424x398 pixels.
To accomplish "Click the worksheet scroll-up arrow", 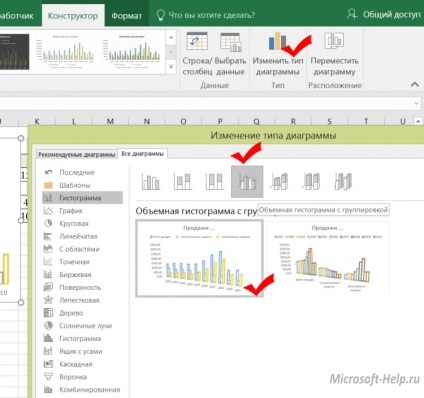I will (418, 121).
